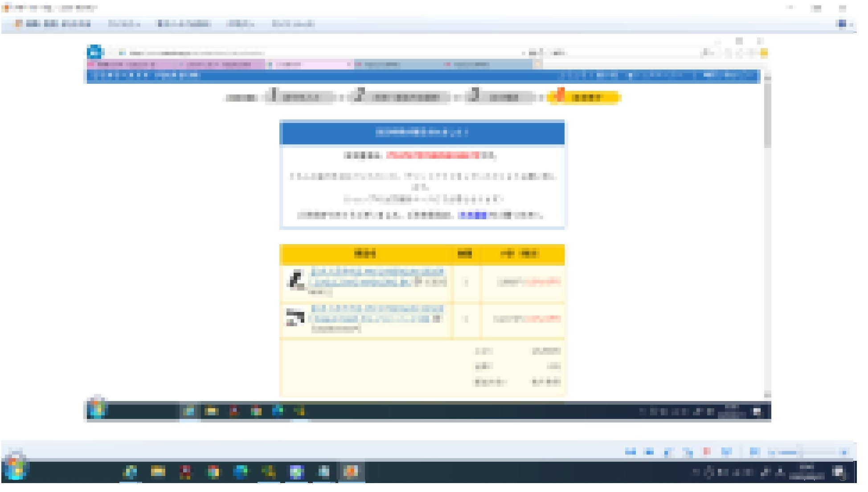This screenshot has width=868, height=492.
Task: Open the notification center icon in system tray
Action: 839,472
